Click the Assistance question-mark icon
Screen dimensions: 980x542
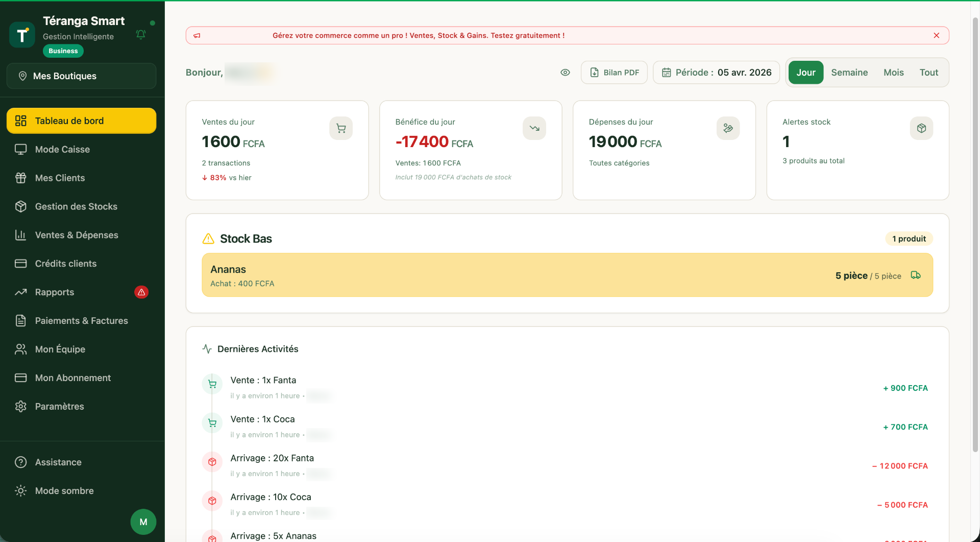(21, 462)
